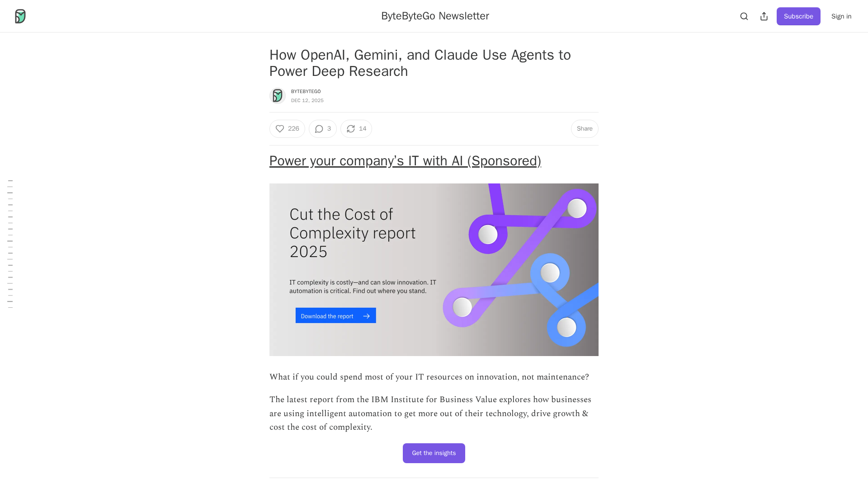
Task: Click the Get the insights button
Action: (x=434, y=453)
